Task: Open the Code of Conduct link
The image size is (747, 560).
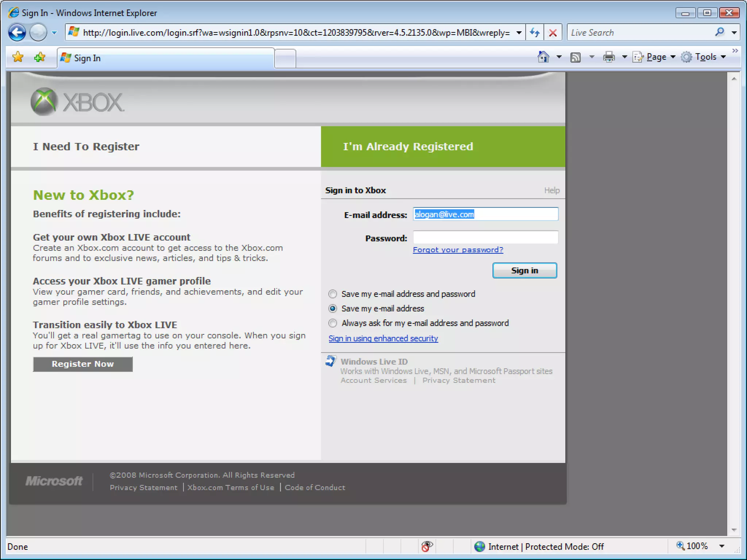Action: click(315, 487)
